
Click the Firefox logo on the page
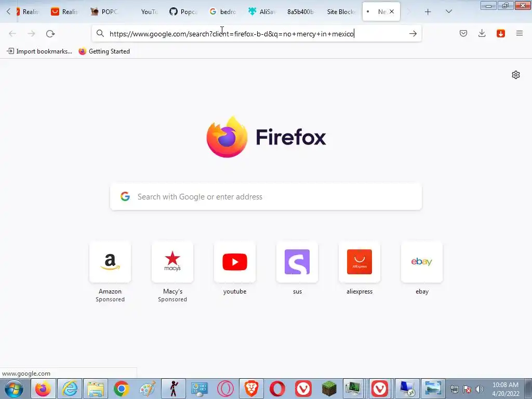pos(227,137)
